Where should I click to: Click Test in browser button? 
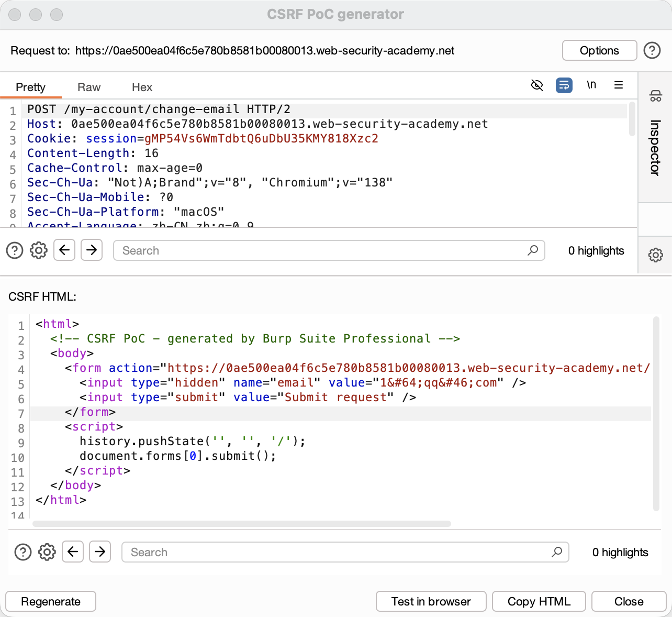point(431,601)
